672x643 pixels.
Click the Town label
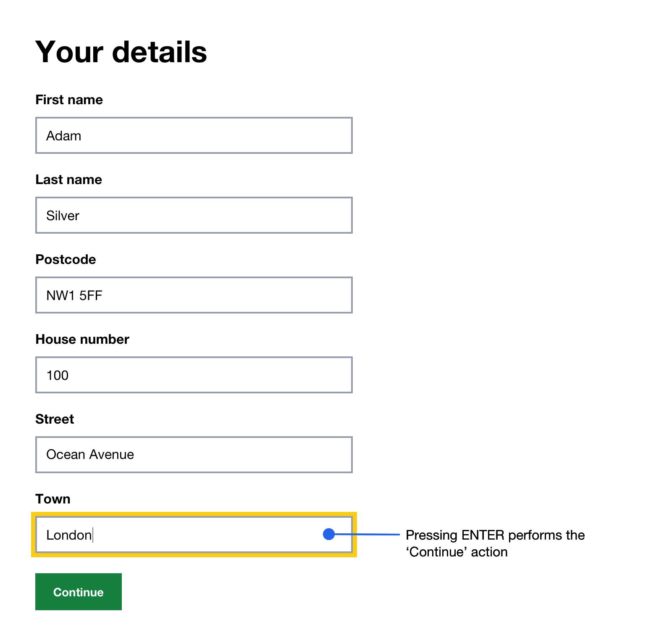point(53,499)
